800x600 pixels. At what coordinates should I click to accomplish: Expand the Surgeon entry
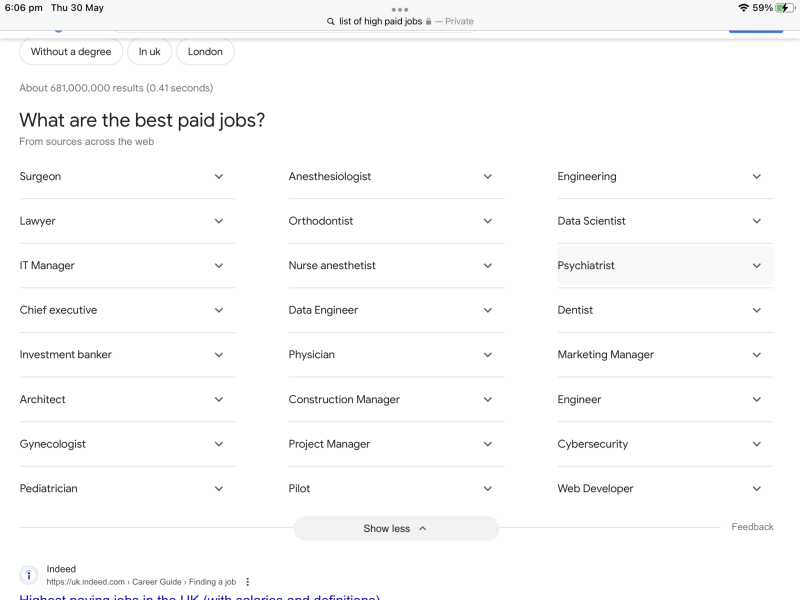pyautogui.click(x=127, y=177)
